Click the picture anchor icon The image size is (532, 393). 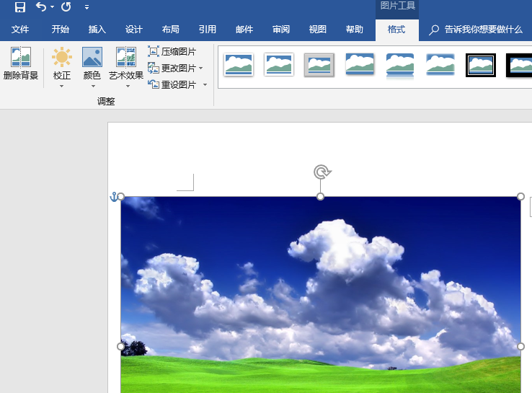[114, 196]
